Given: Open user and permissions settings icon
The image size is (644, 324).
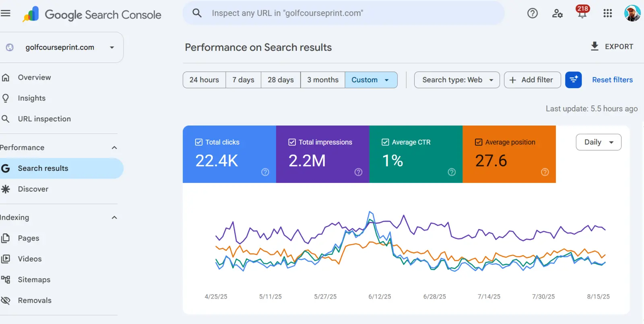Looking at the screenshot, I should (x=557, y=13).
